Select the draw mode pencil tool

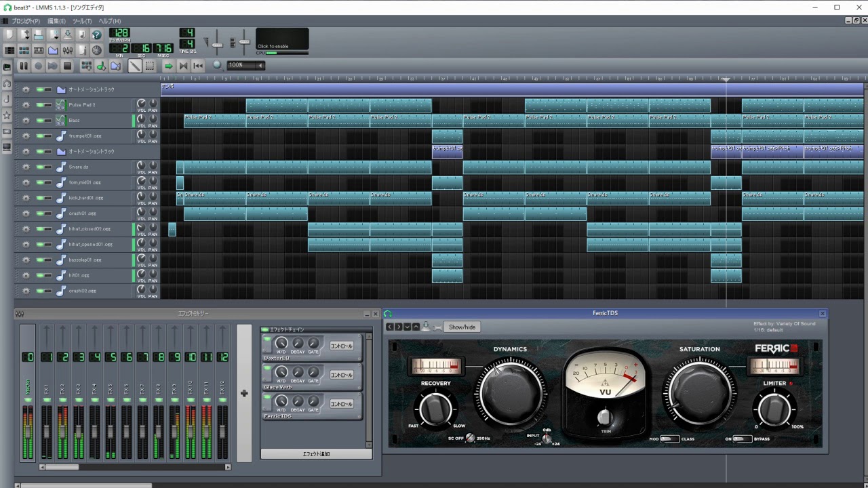point(135,66)
